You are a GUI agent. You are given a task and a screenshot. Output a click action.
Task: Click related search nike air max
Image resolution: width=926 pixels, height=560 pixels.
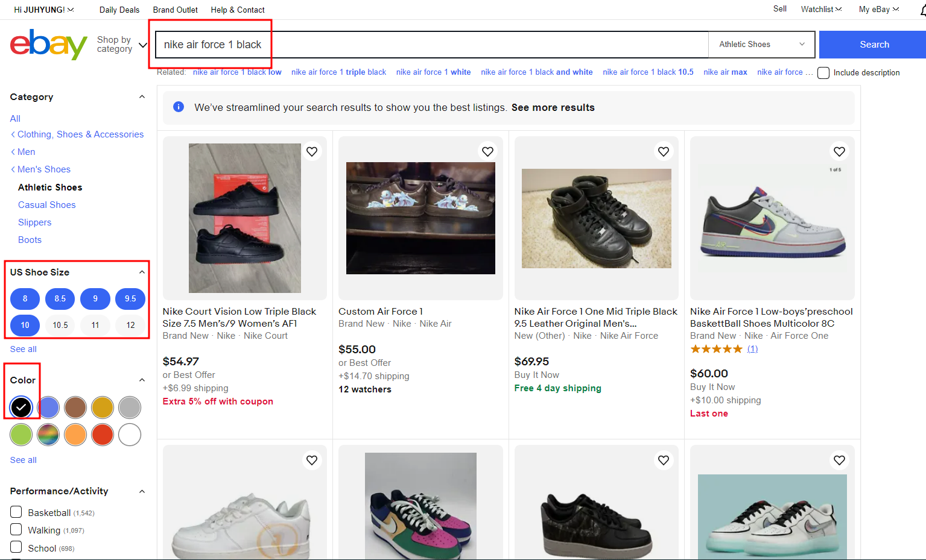click(x=725, y=72)
